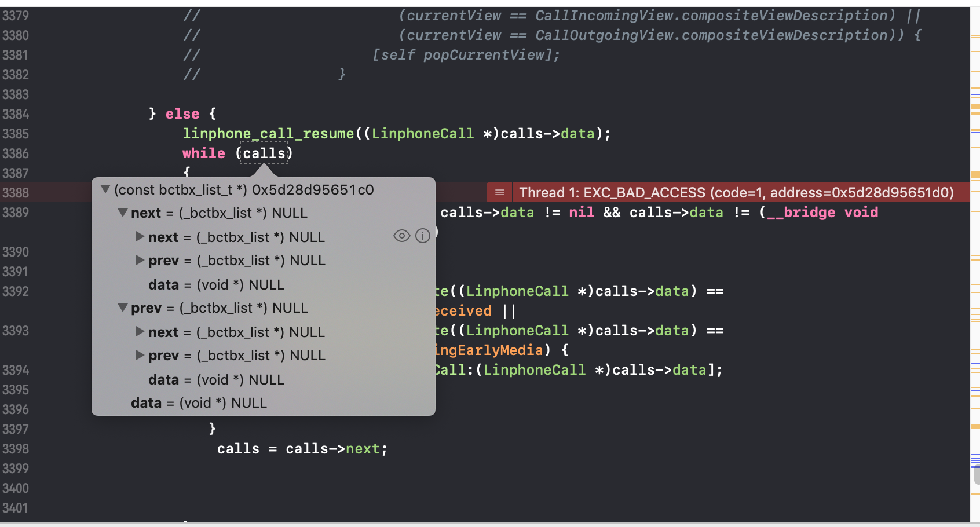Select bottom data = (void *) NULL row
This screenshot has width=980, height=527.
pos(264,403)
